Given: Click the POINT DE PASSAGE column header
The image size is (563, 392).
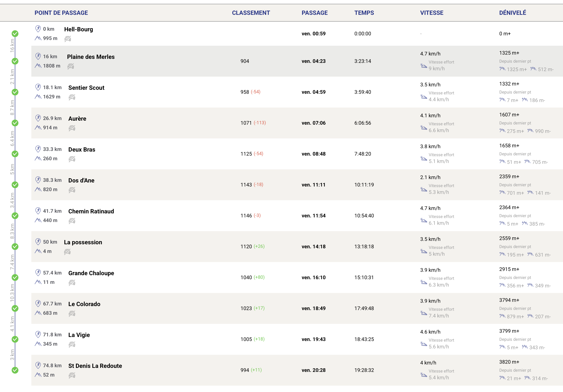Looking at the screenshot, I should point(61,13).
